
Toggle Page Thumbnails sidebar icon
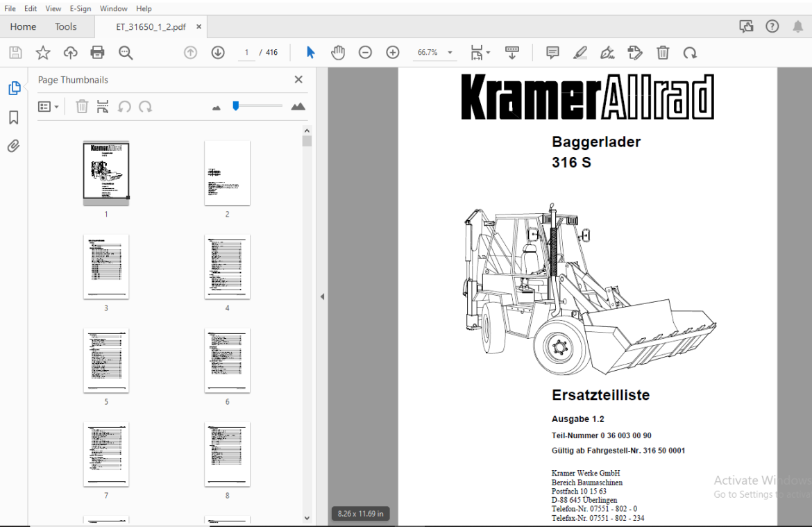[14, 88]
